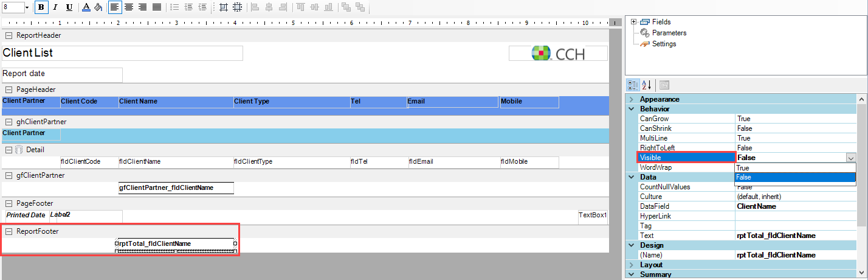This screenshot has height=280, width=868.
Task: Select the Settings tree item
Action: pyautogui.click(x=664, y=44)
